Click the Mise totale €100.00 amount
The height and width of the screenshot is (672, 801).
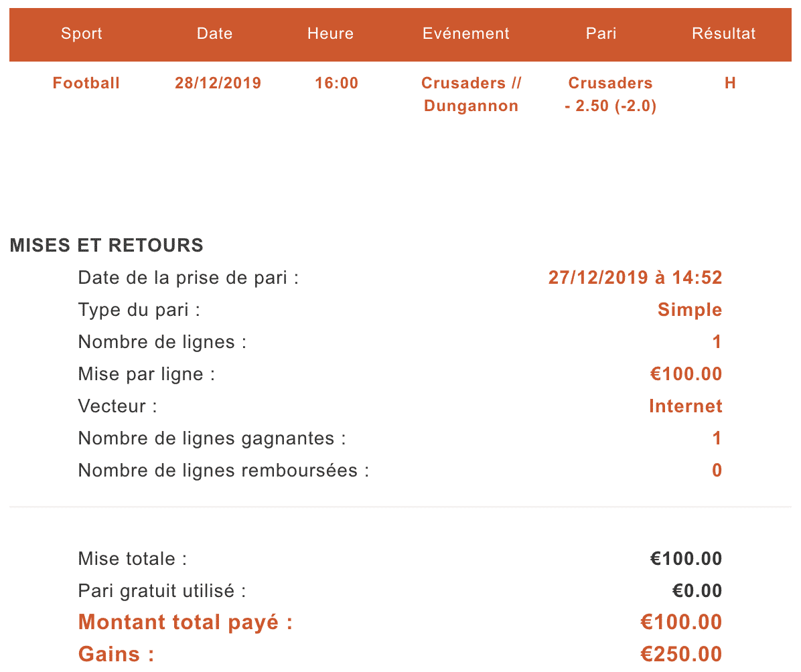click(686, 559)
